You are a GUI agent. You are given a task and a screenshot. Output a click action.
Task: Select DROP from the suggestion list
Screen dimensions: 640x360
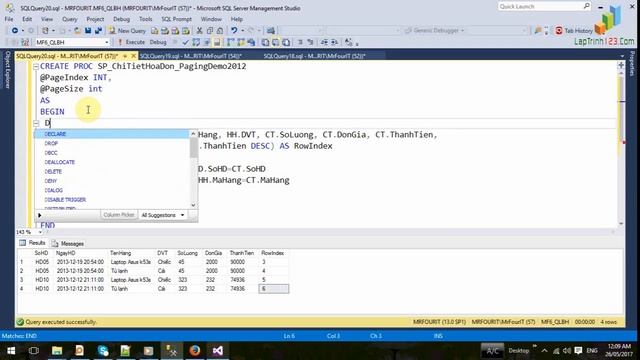pos(111,143)
